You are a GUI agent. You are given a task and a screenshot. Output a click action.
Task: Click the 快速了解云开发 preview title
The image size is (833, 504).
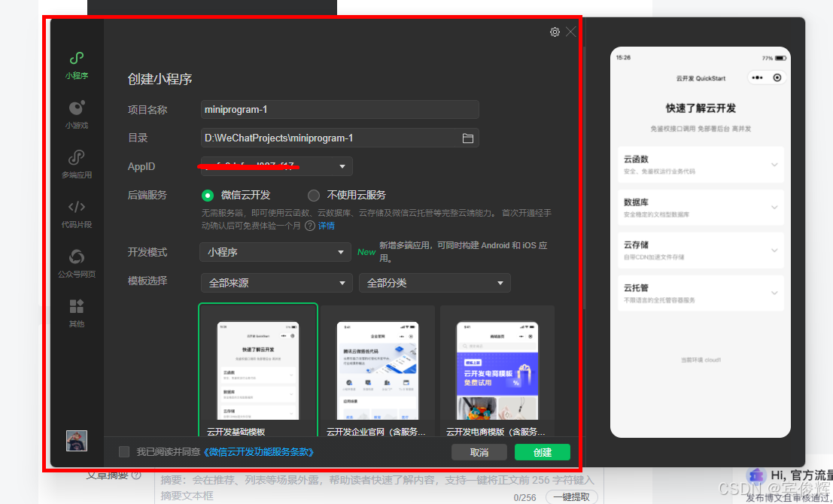point(701,108)
